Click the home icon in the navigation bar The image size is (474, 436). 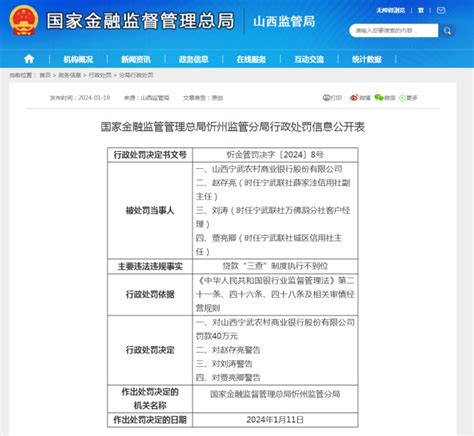click(x=29, y=59)
